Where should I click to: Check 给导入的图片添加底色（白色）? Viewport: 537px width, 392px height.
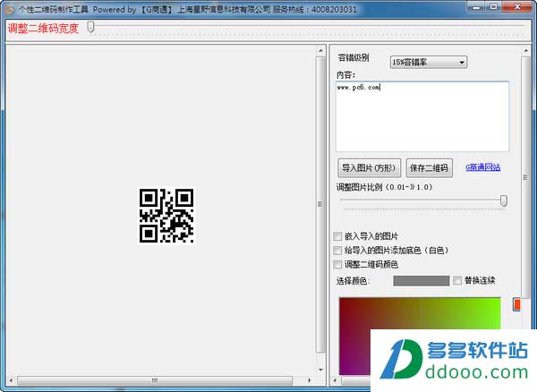coord(337,251)
